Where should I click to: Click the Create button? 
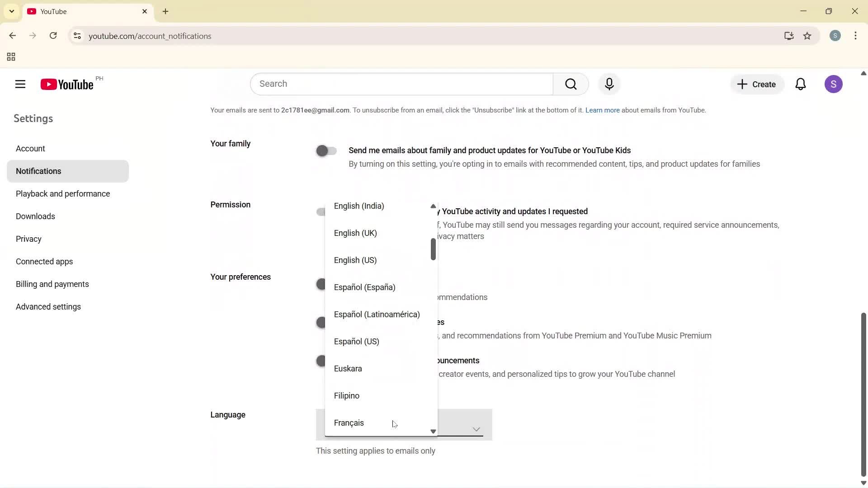pos(756,84)
